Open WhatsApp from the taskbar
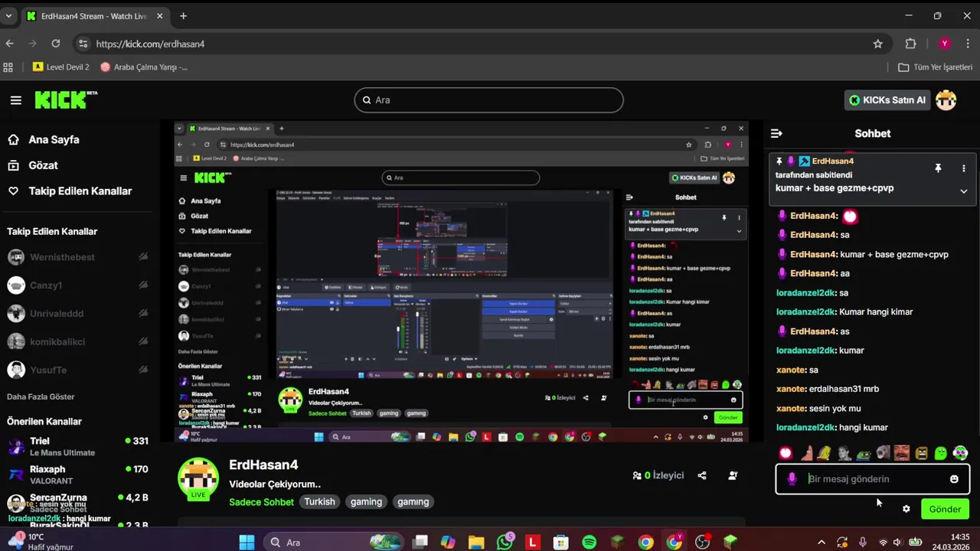Image resolution: width=980 pixels, height=551 pixels. (x=505, y=543)
